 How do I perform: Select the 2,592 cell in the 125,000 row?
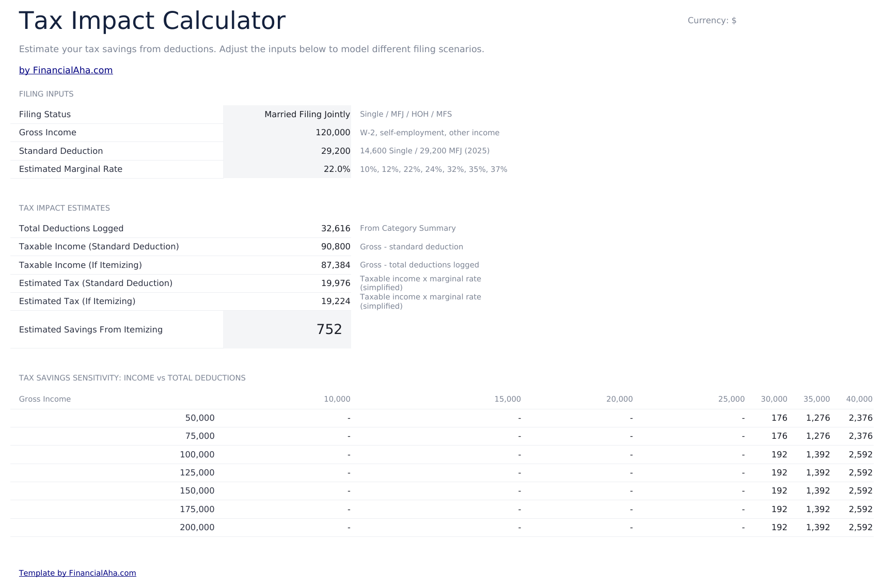(861, 473)
